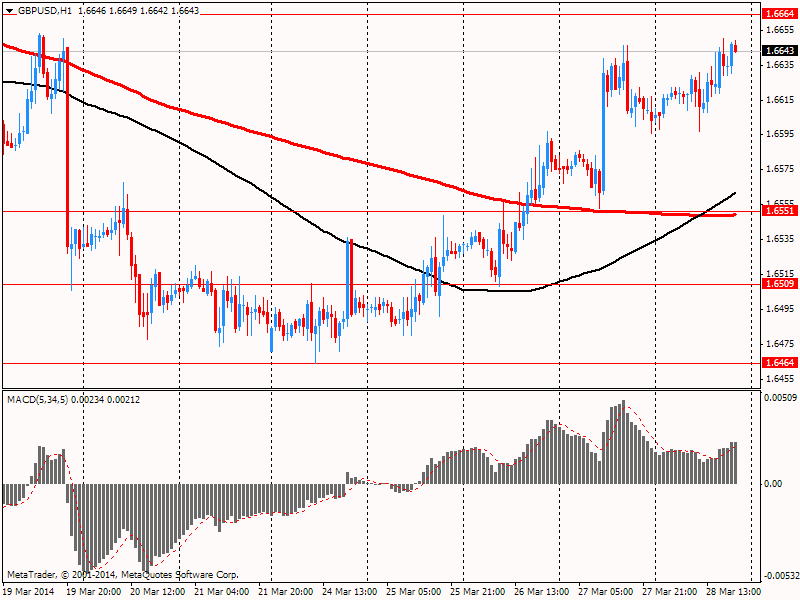Click the 24 Mar 13:00 time label
The image size is (800, 600).
click(350, 592)
